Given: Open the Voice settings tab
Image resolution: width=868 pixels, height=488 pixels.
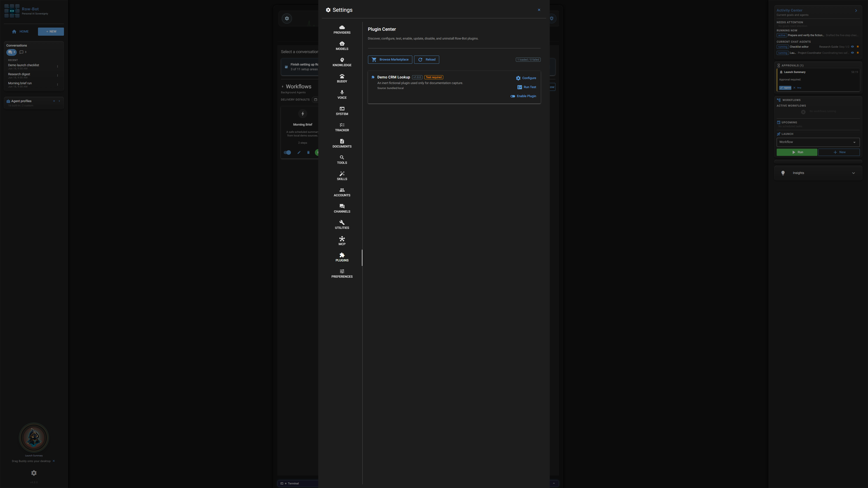Looking at the screenshot, I should click(342, 95).
